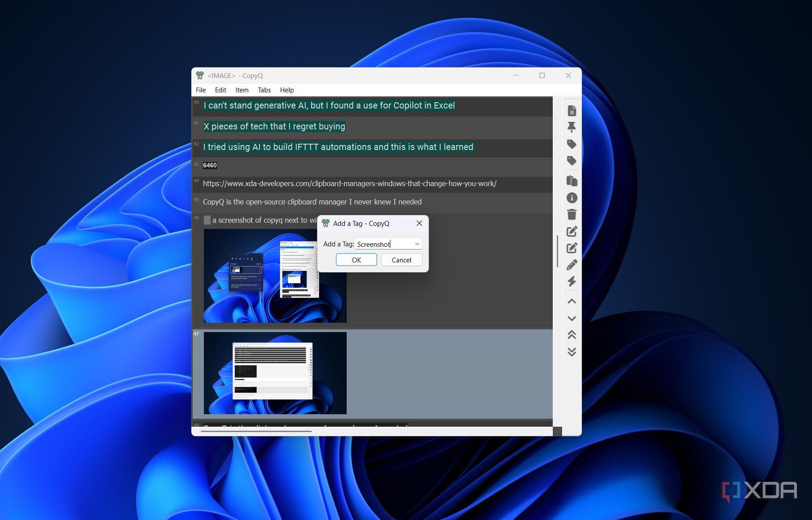
Task: Open the Edit menu
Action: (220, 90)
